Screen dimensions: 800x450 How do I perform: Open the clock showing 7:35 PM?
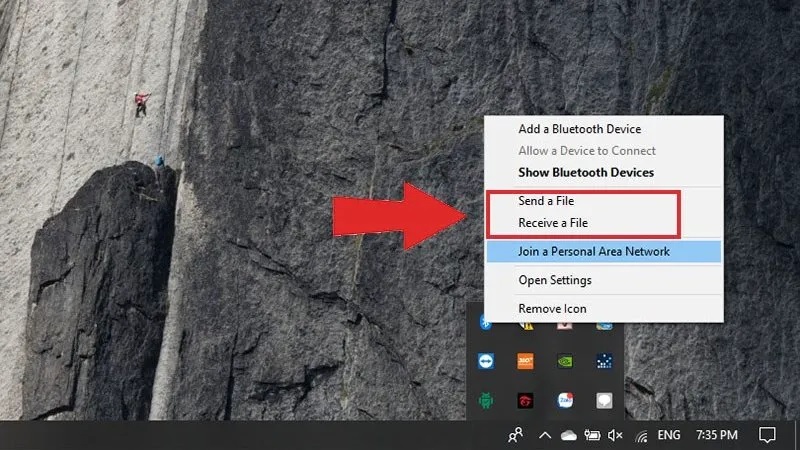tap(715, 435)
